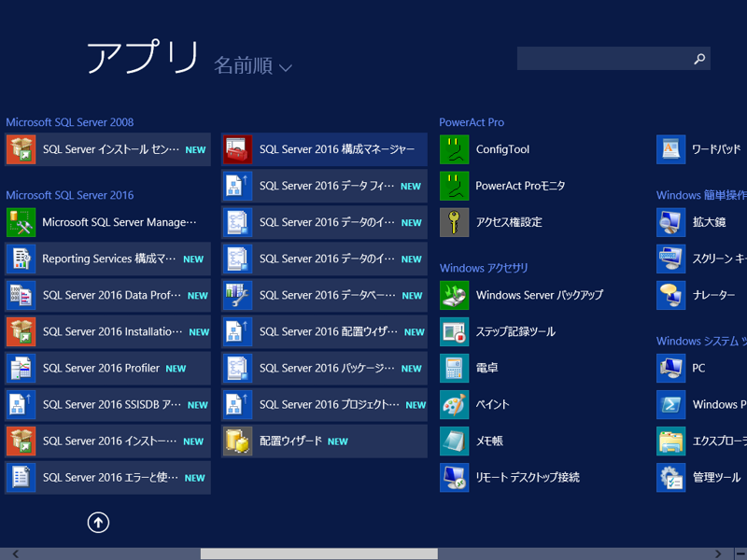The height and width of the screenshot is (560, 747).
Task: Launch ワードパッド icon
Action: click(671, 149)
